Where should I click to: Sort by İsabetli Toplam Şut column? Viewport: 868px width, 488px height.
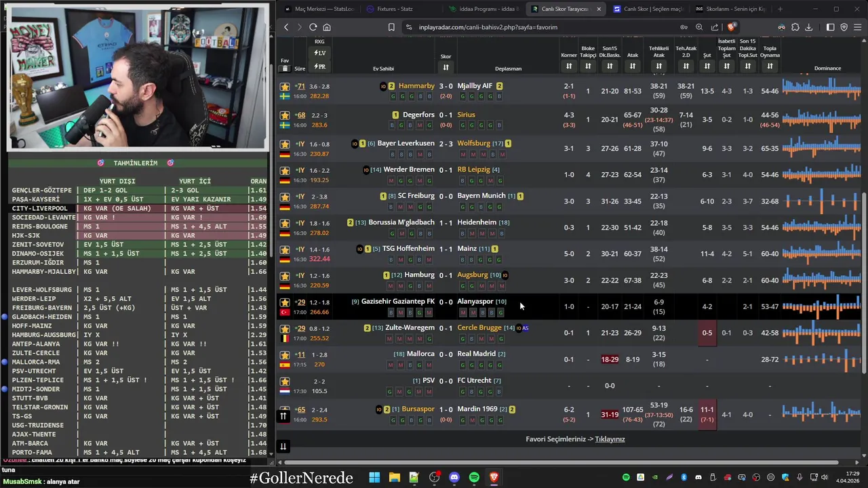tap(726, 66)
